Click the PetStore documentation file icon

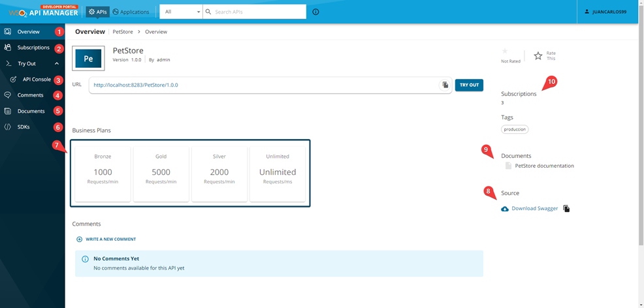point(508,166)
